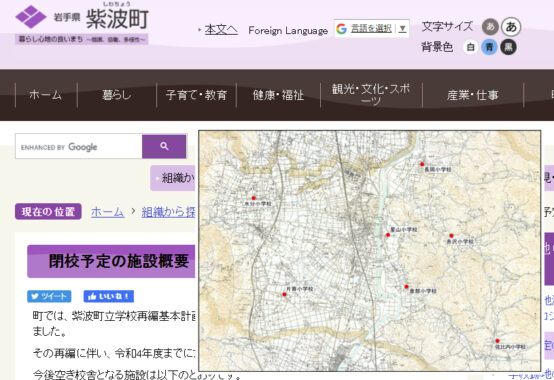
Task: Click the 背景色 label
Action: (x=437, y=47)
